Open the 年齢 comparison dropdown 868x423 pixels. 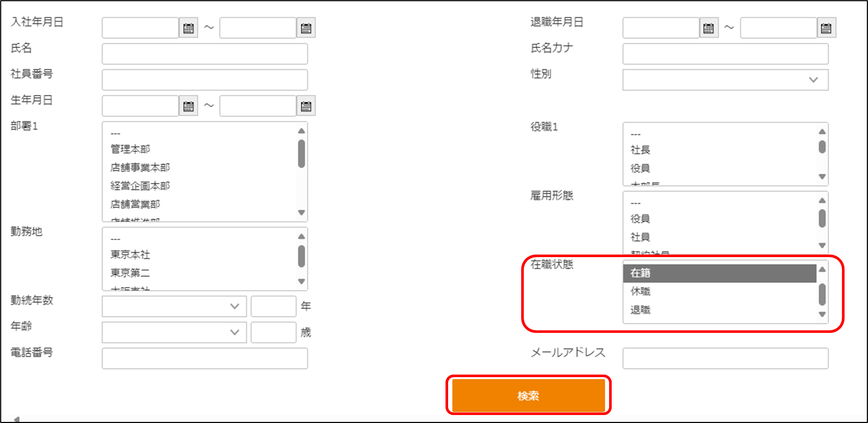tap(174, 332)
